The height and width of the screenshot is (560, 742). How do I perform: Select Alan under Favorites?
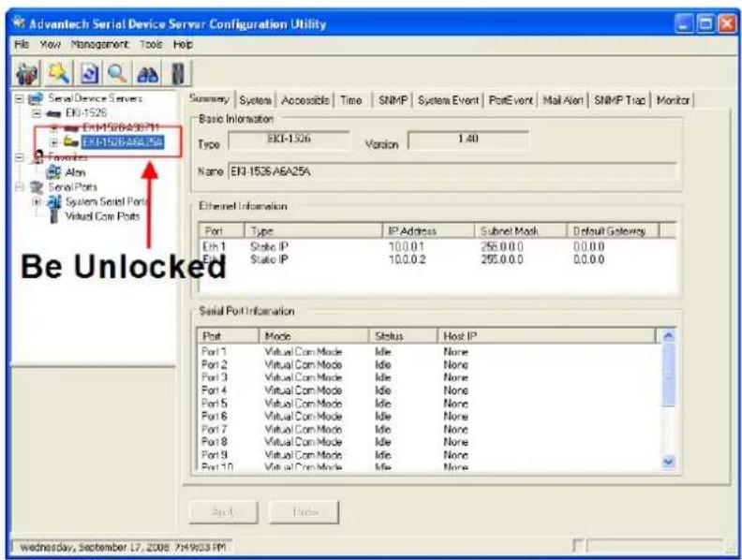coord(76,172)
